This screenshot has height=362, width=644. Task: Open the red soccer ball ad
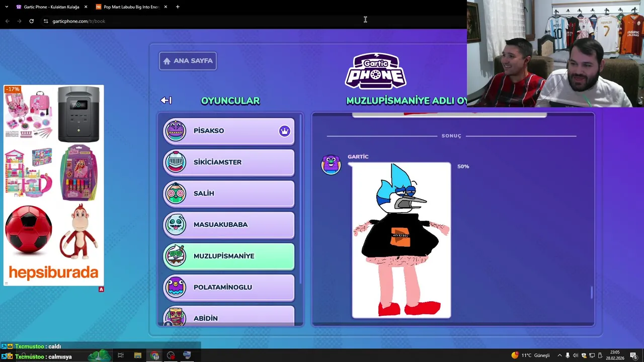pos(29,229)
